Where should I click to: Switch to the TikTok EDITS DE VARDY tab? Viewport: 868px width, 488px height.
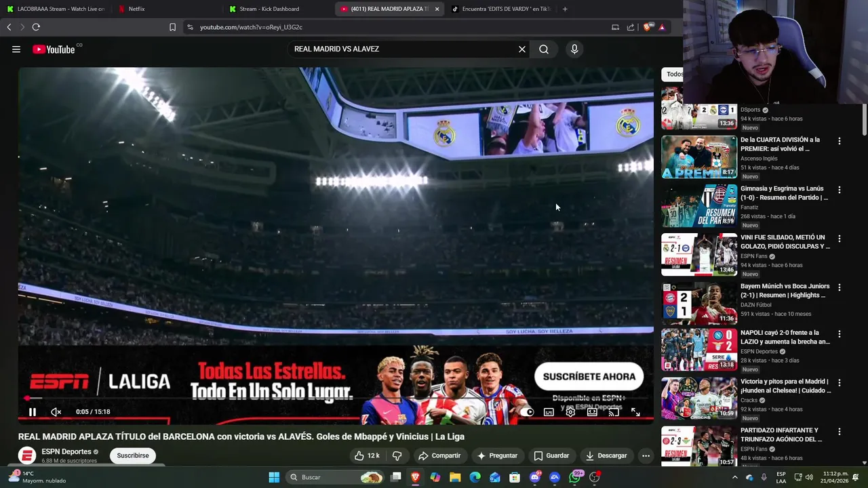click(x=502, y=9)
